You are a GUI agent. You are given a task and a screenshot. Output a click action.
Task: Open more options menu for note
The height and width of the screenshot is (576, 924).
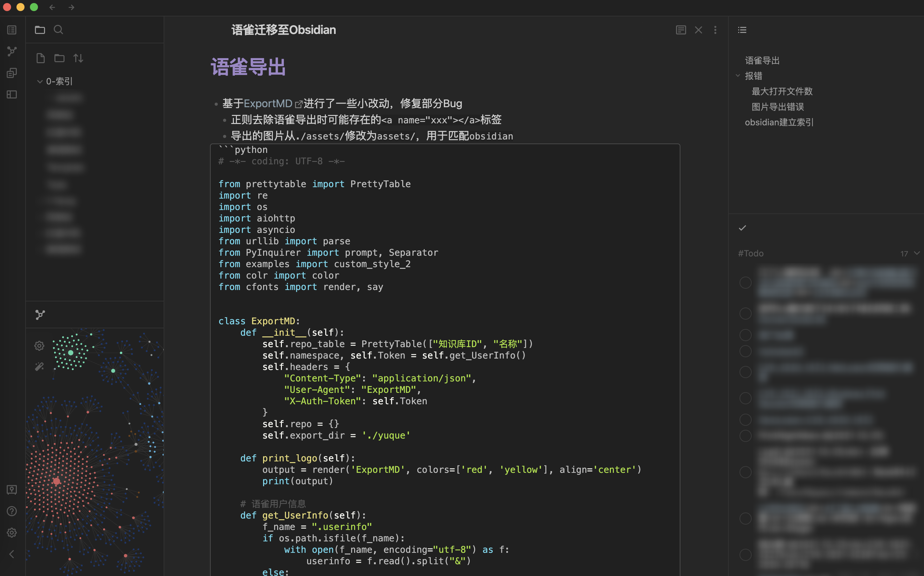pos(715,30)
